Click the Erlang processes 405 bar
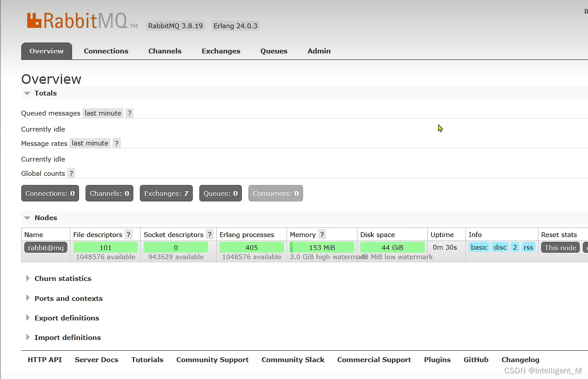 [x=251, y=247]
